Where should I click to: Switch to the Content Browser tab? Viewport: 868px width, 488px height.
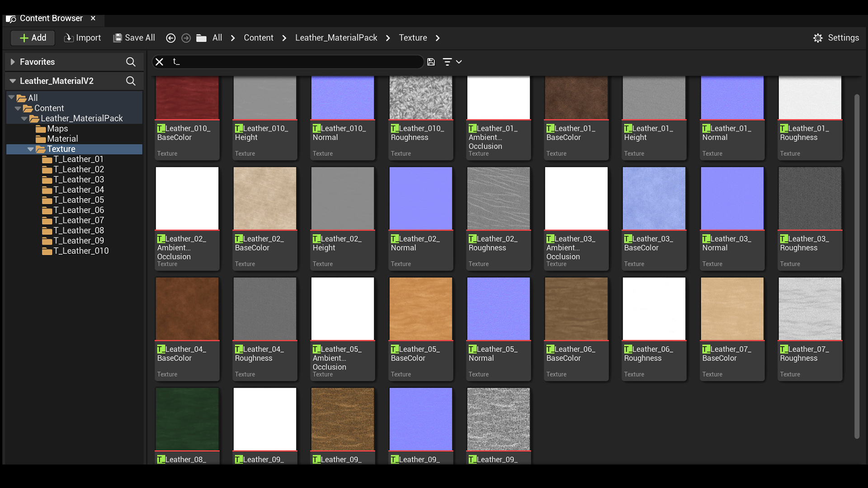(51, 19)
